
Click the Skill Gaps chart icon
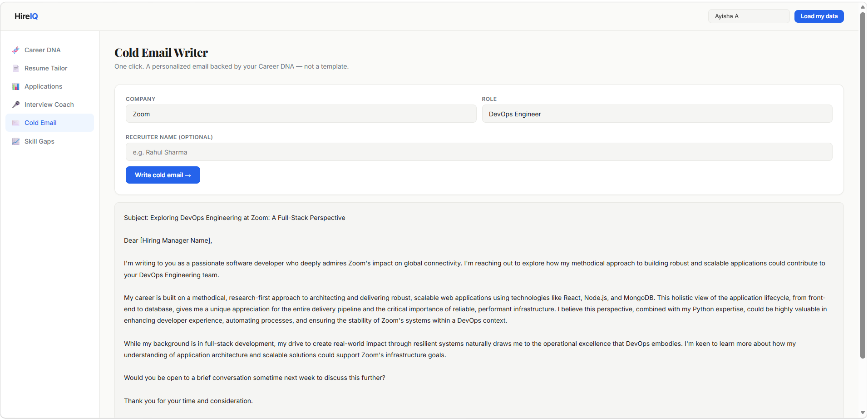(x=16, y=141)
